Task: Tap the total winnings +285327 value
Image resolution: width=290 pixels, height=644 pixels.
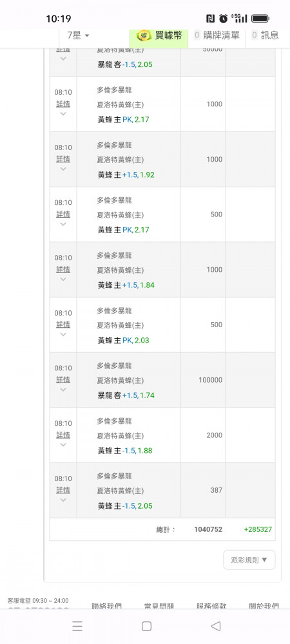Action: (258, 529)
